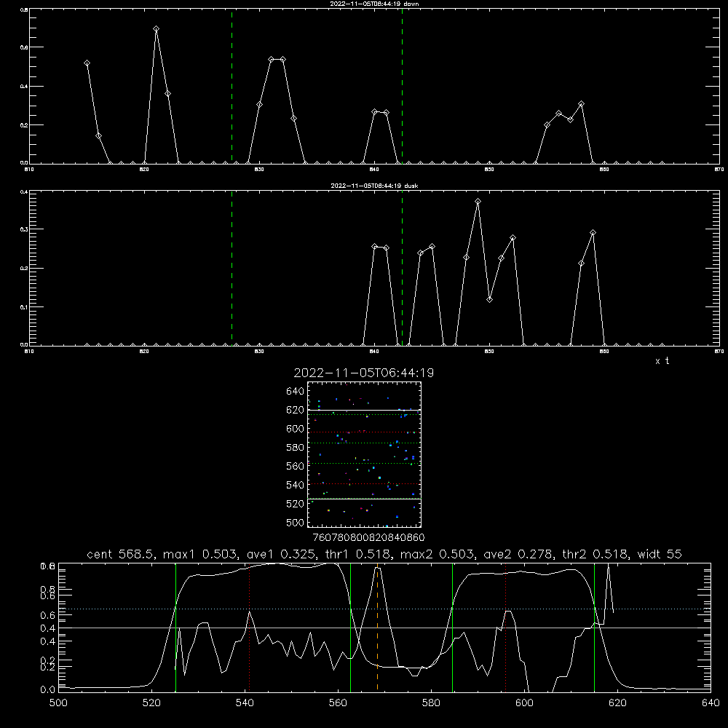The image size is (728, 728).
Task: Click the scatter plot's "760780800820840860" x-axis labels
Action: coord(368,538)
